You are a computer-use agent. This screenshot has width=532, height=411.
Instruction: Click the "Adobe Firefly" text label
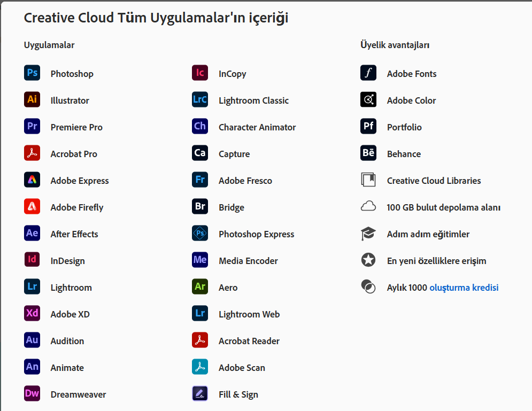tap(77, 207)
